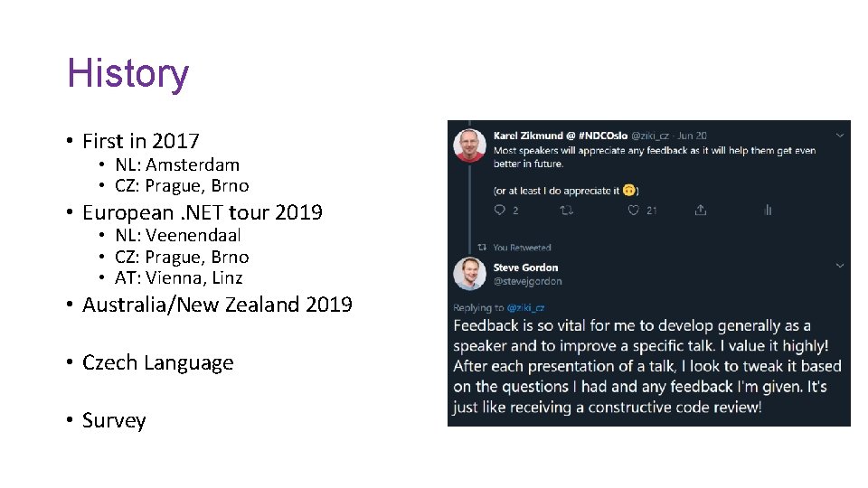868x488 pixels.
Task: Like Karel Zikmund's tweet with the heart icon
Action: click(x=633, y=210)
